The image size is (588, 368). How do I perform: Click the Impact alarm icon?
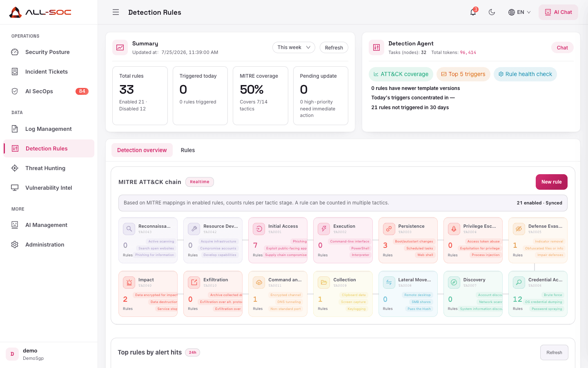(129, 283)
